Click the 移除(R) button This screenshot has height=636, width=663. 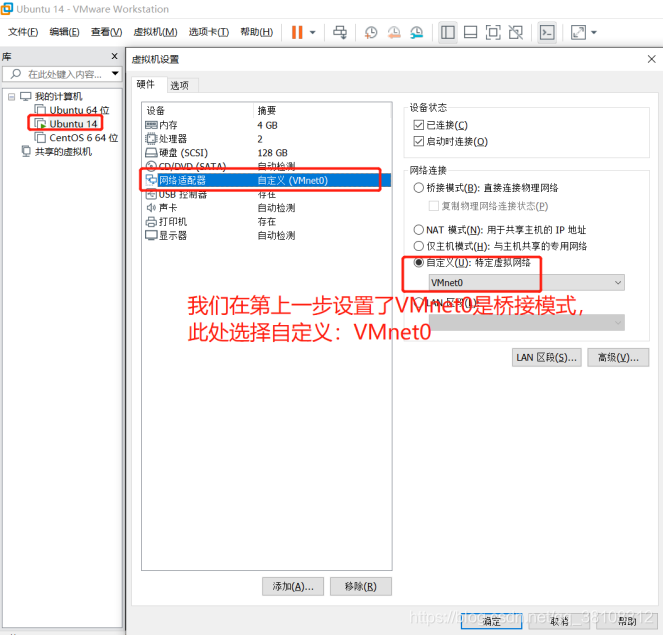tap(360, 587)
